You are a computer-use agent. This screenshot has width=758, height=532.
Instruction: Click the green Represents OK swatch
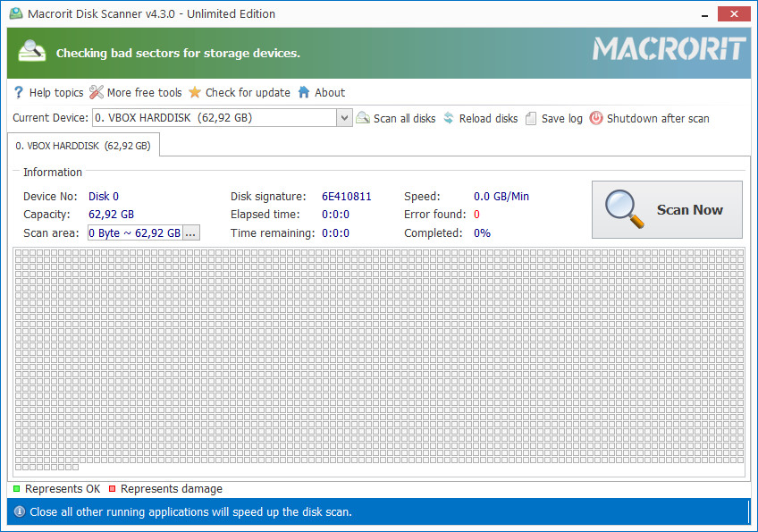(x=17, y=489)
